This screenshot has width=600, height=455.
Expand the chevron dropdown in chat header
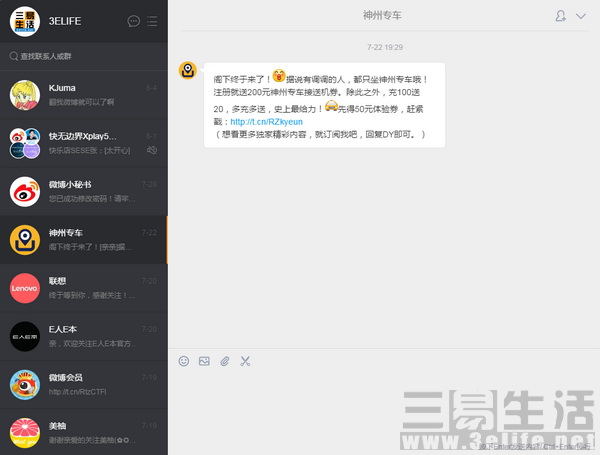pos(581,16)
